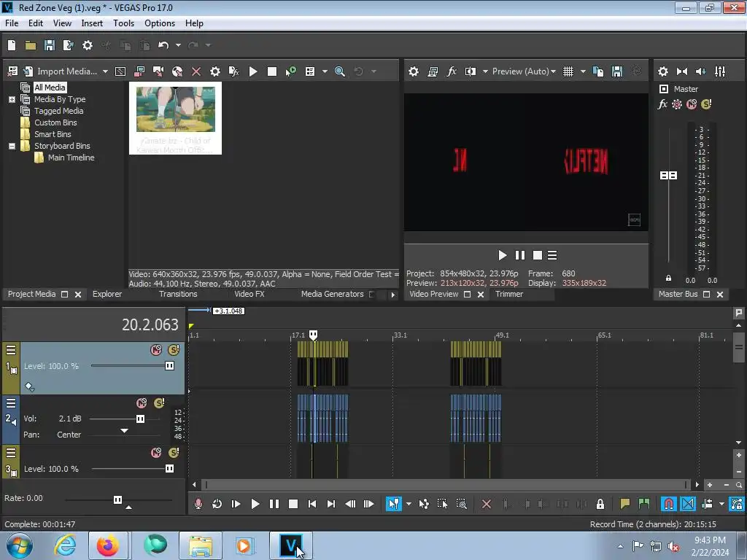The image size is (747, 560).
Task: Select Custom Bins folder
Action: pos(55,122)
